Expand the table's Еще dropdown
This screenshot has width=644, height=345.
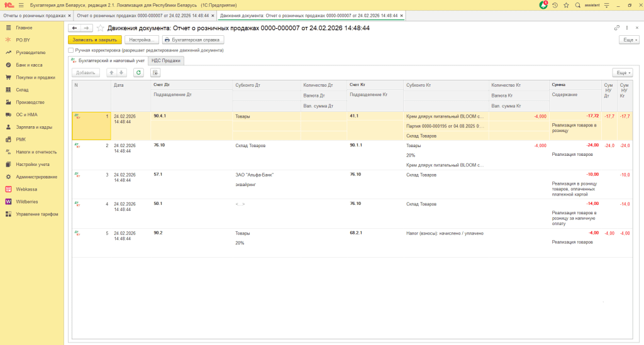click(622, 72)
